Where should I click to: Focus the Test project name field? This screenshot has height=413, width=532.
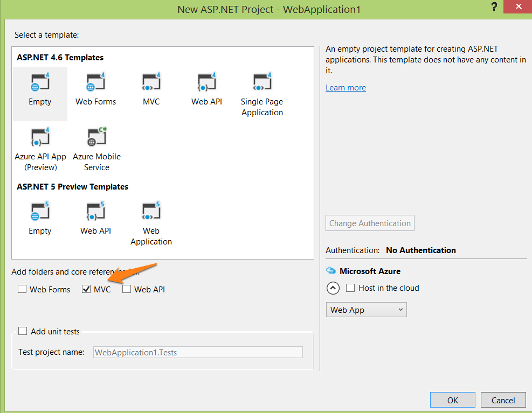click(198, 352)
